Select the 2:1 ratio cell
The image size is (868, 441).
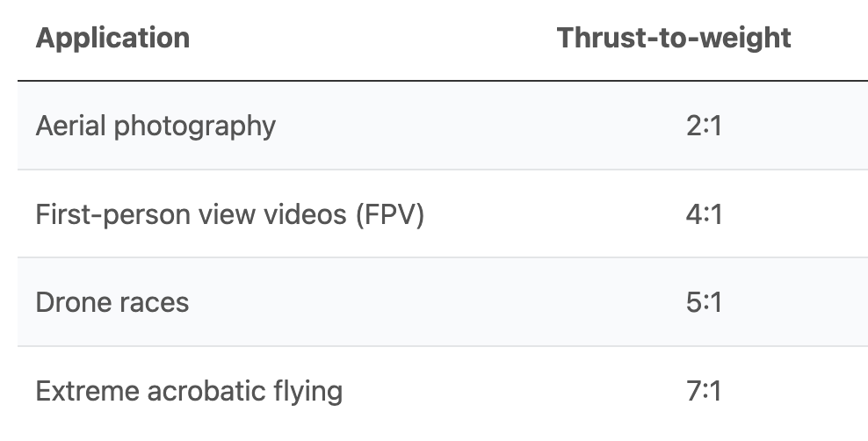click(x=704, y=127)
